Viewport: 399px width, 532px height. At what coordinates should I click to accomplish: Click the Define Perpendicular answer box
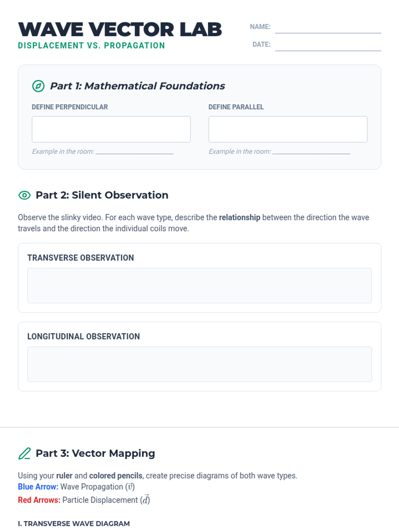coord(111,129)
